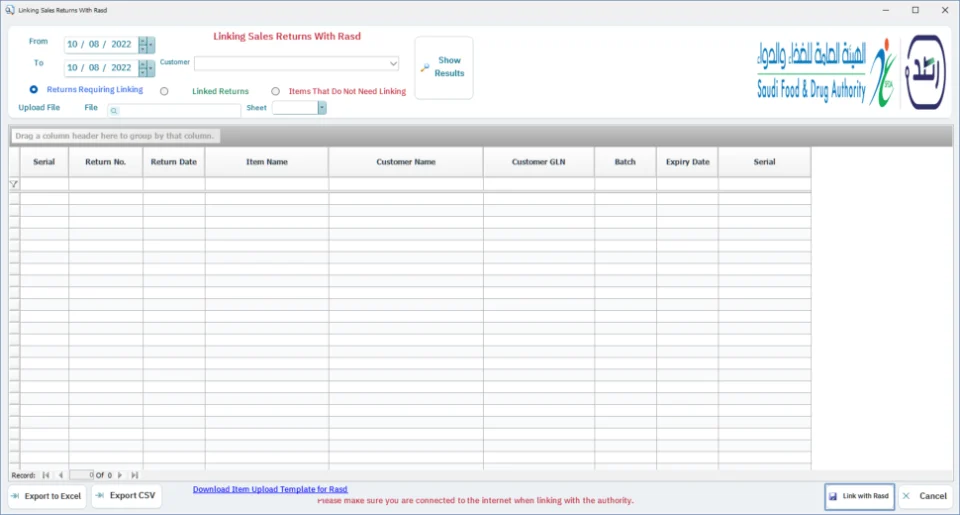Click Export CSV button

[x=127, y=495]
